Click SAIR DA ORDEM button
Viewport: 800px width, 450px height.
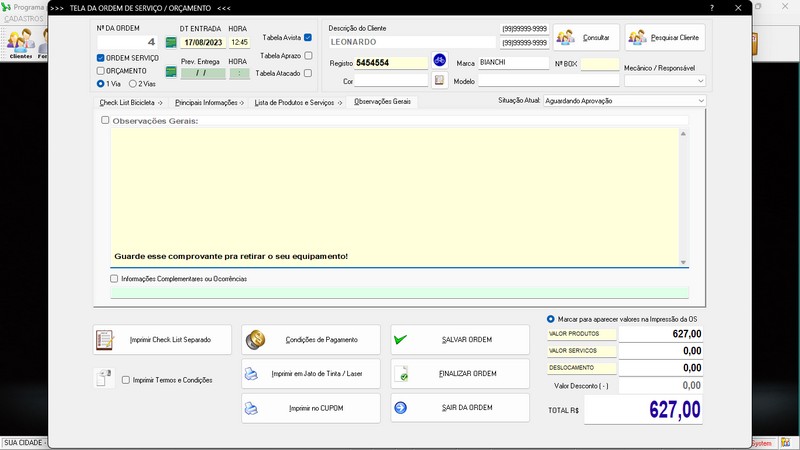(x=460, y=408)
